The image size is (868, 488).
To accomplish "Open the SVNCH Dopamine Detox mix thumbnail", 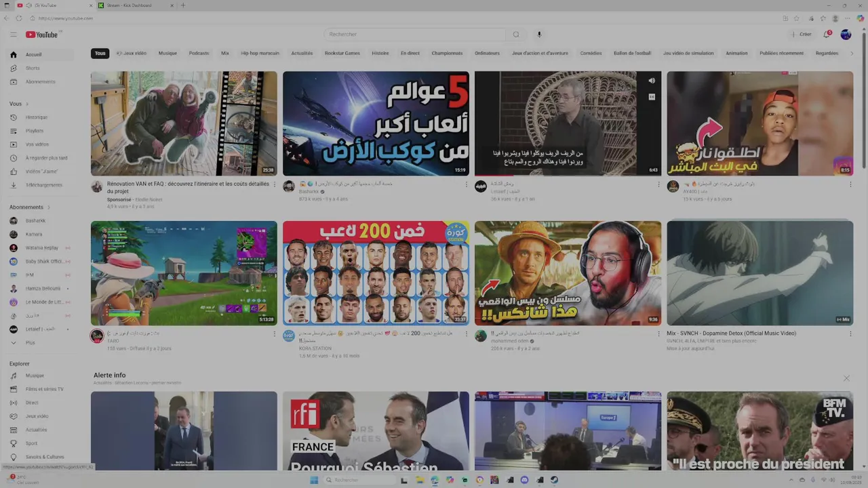I will pyautogui.click(x=759, y=273).
